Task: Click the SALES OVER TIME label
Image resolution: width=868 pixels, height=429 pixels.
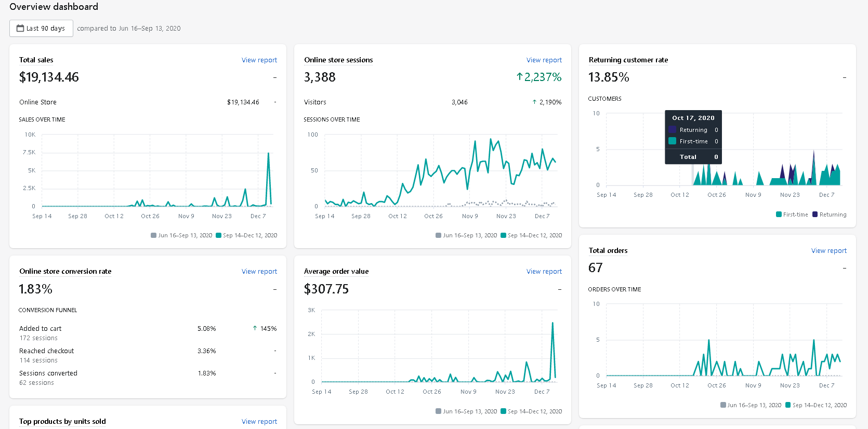Action: tap(42, 119)
